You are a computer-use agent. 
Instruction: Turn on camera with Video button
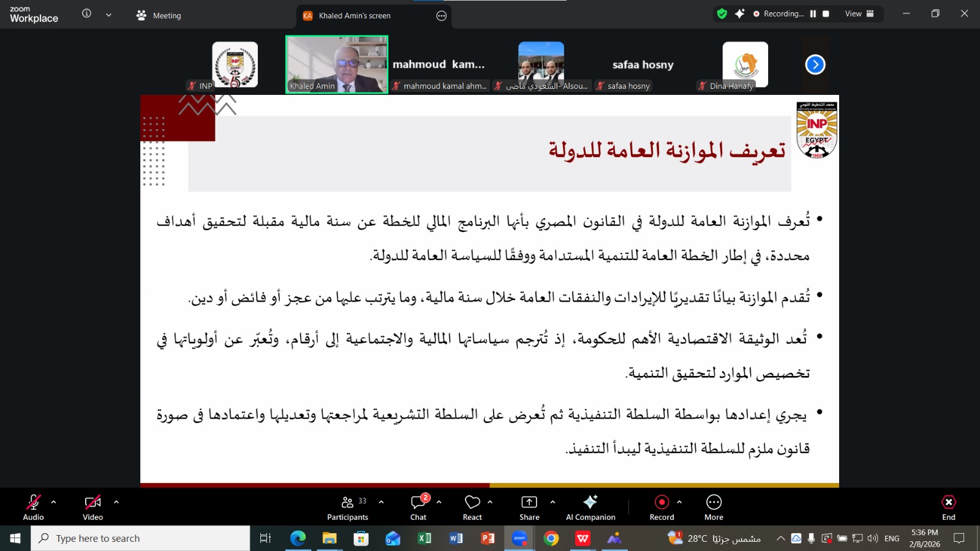[x=92, y=508]
